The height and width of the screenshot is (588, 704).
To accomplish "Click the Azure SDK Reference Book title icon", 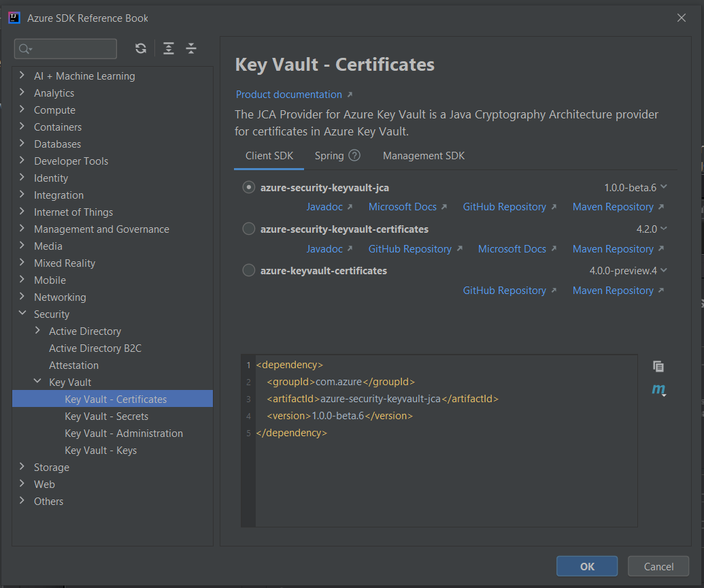I will pyautogui.click(x=15, y=16).
